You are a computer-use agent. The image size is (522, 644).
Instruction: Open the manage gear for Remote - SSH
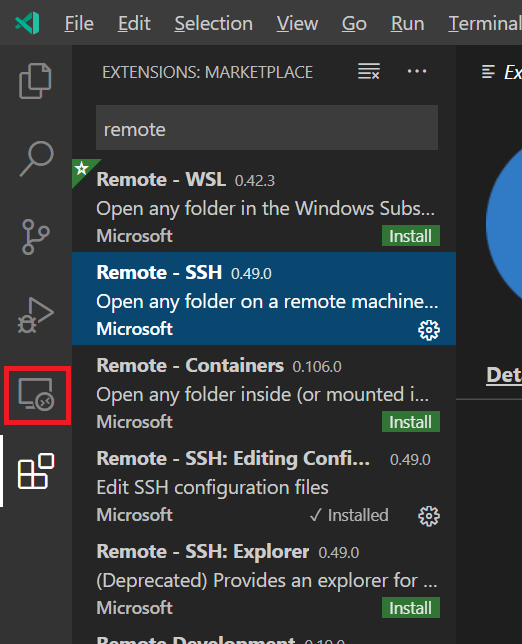click(429, 330)
